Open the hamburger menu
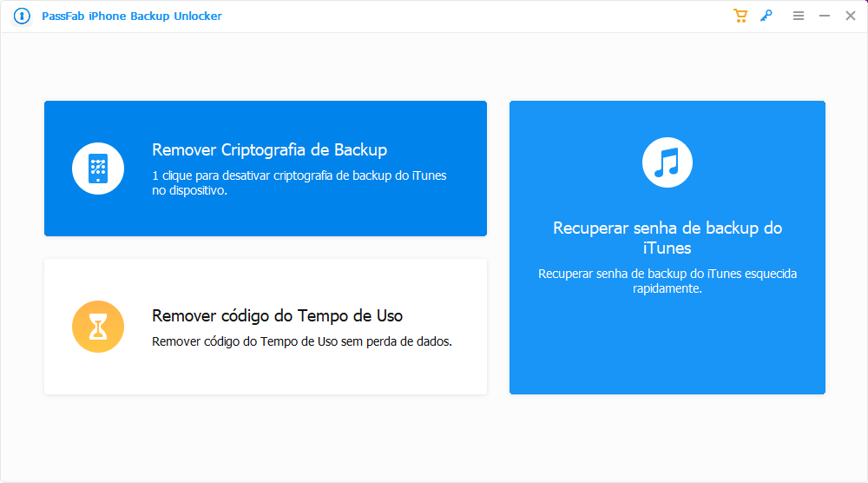Screen dimensions: 868x483 799,16
